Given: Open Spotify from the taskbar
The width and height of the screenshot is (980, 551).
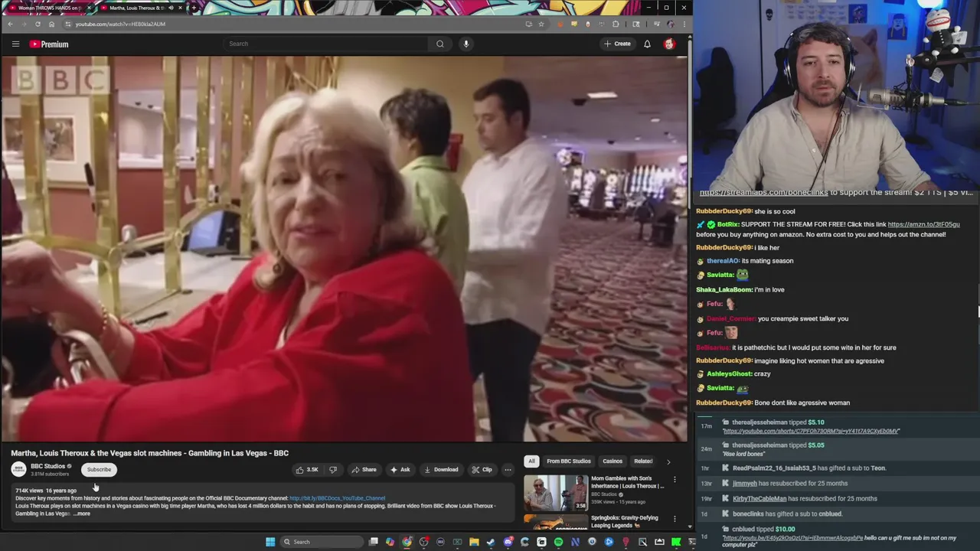Looking at the screenshot, I should pyautogui.click(x=558, y=542).
